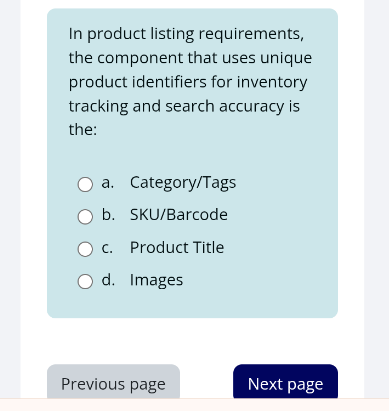The width and height of the screenshot is (389, 411).
Task: Click the phrase 'unique' in the question
Action: [286, 59]
